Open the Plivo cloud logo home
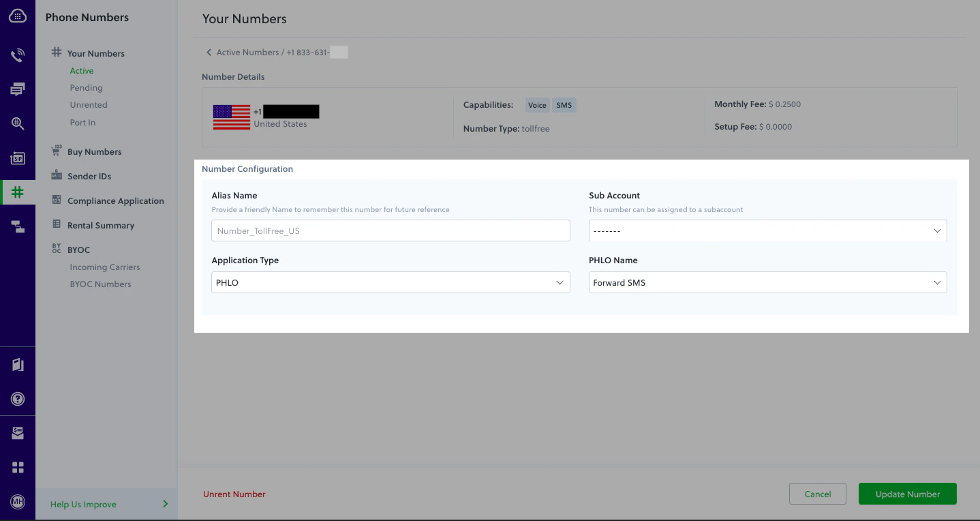 click(x=18, y=16)
